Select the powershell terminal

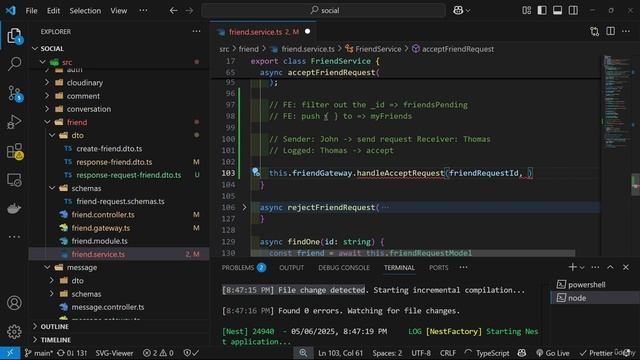(587, 284)
